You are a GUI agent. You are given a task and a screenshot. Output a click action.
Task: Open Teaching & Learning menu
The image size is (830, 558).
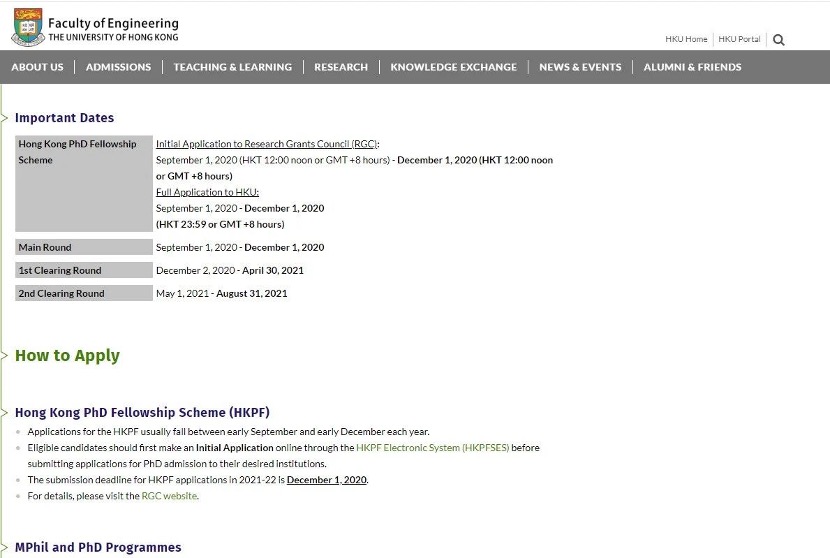232,67
